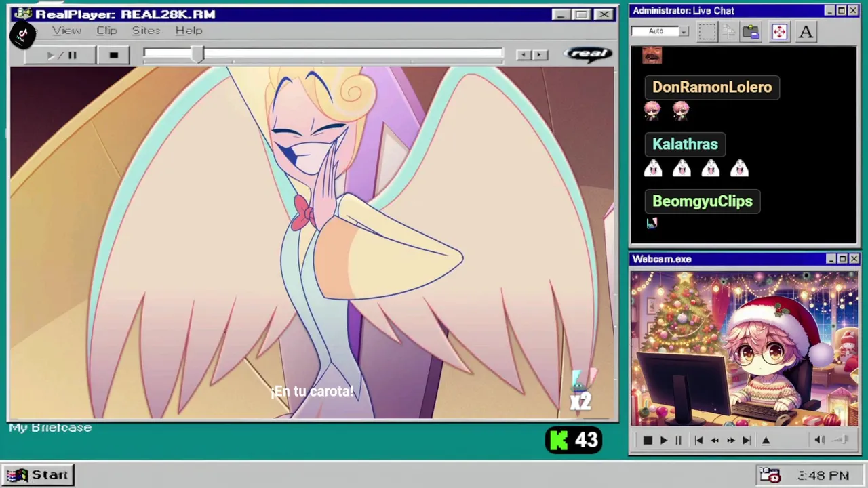
Task: Click the task scheduler tray icon
Action: [770, 476]
